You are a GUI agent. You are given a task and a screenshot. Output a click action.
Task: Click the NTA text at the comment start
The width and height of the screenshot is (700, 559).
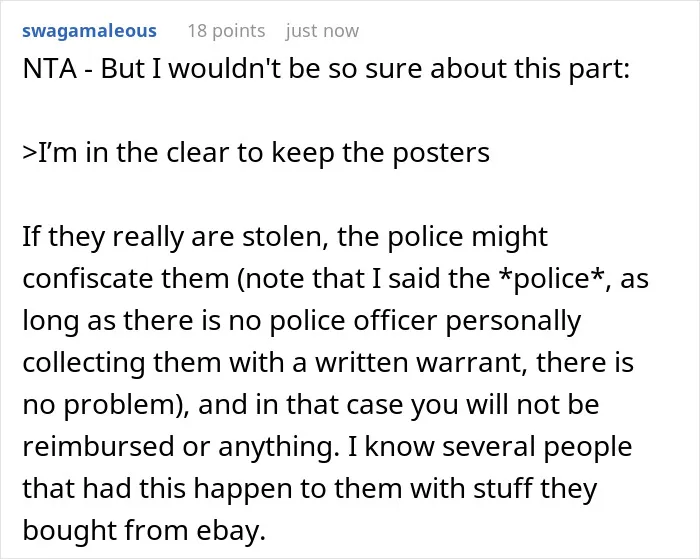50,69
